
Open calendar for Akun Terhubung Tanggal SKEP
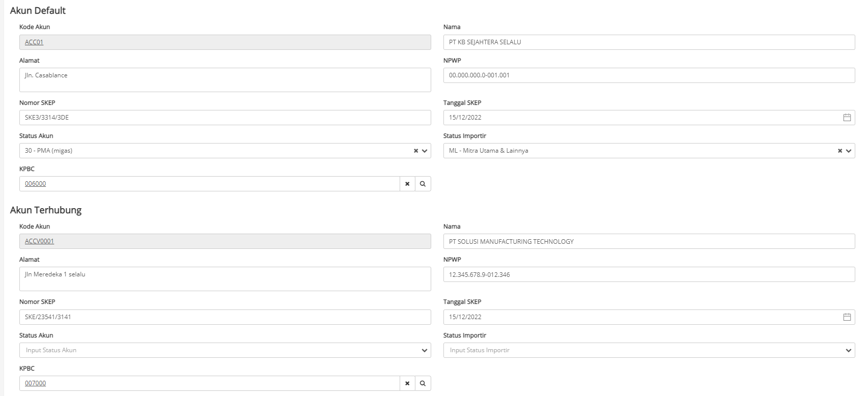(847, 317)
